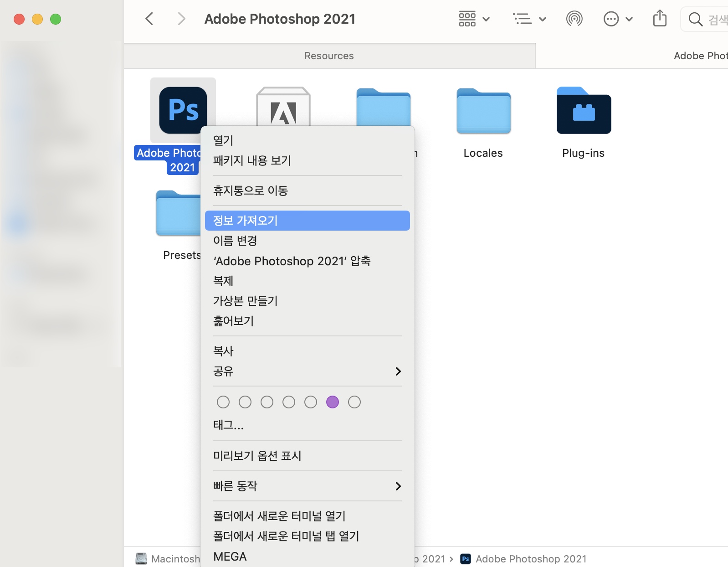Close the Finder window with red button

pos(19,19)
